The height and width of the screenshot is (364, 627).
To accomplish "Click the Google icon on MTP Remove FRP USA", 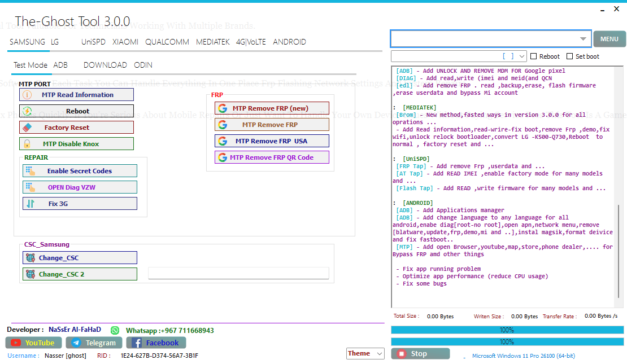I will pos(223,141).
